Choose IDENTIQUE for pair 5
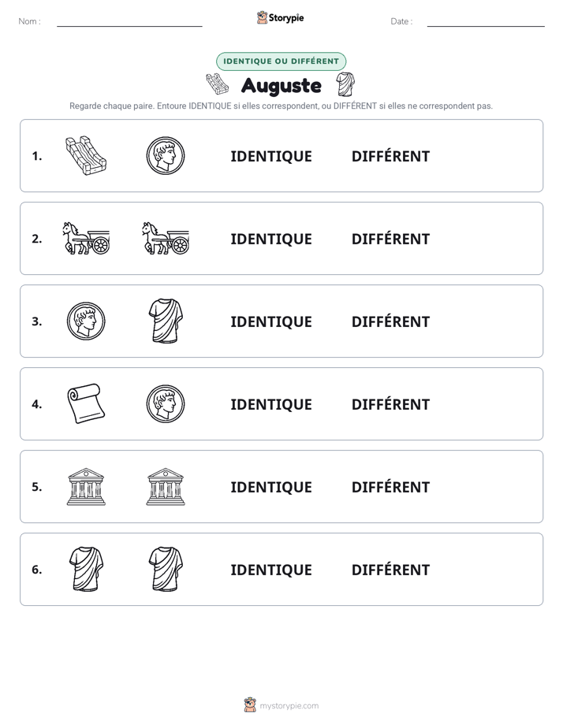The image size is (563, 728). (271, 487)
